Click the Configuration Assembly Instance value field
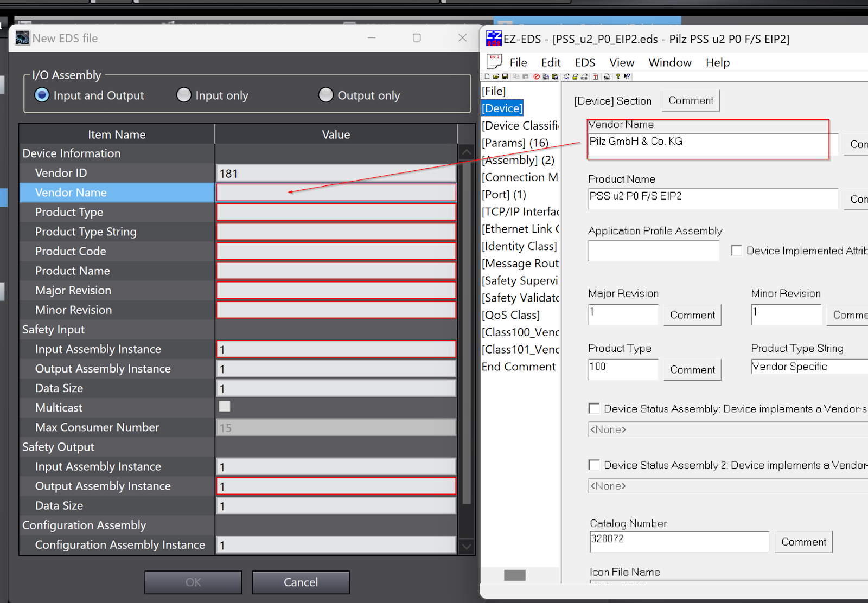 click(336, 545)
